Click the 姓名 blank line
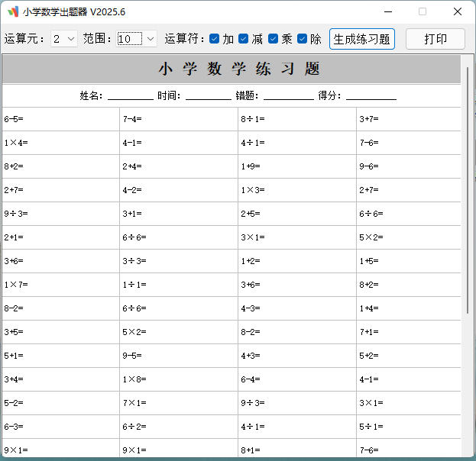Screen dimensions: 476x461 tap(131, 99)
